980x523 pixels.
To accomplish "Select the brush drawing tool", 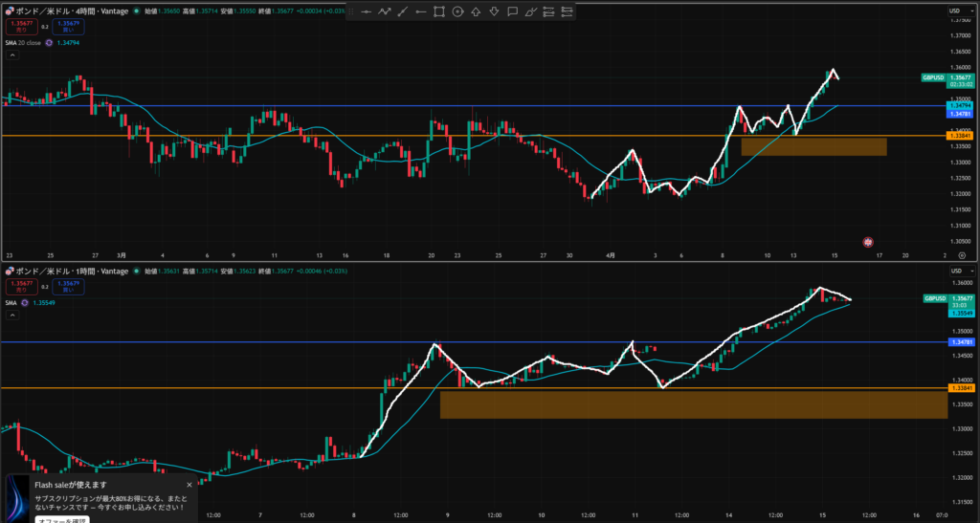I will click(x=530, y=11).
